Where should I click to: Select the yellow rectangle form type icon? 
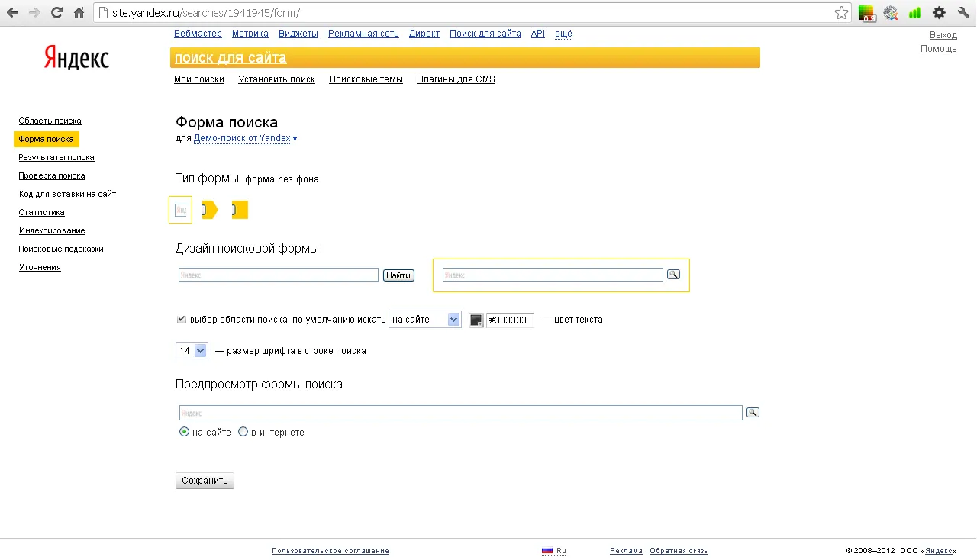point(240,210)
